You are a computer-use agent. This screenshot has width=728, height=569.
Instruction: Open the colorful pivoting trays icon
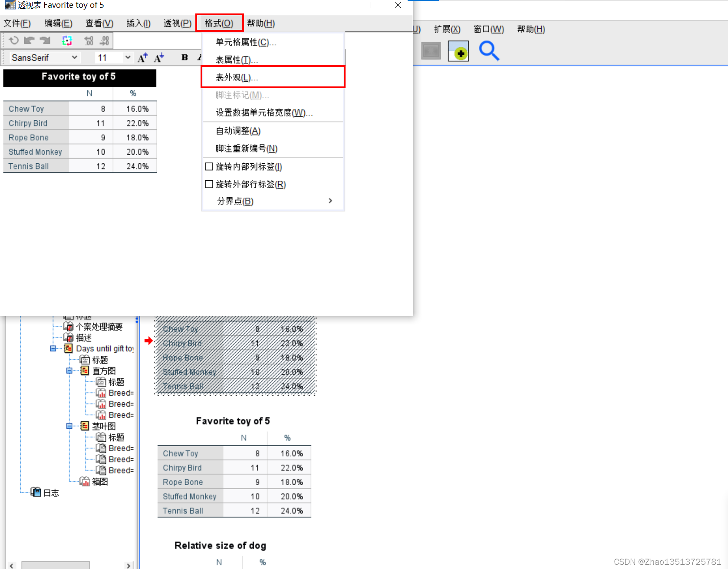coord(67,40)
